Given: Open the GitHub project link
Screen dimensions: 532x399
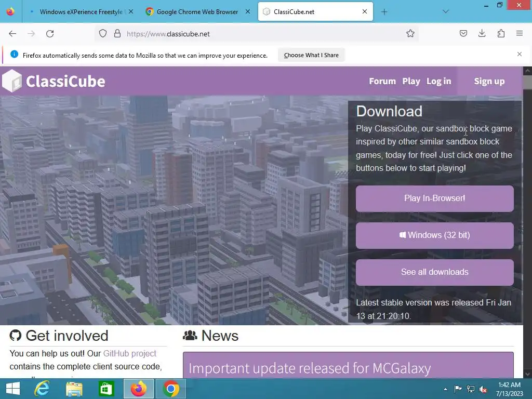Looking at the screenshot, I should [x=129, y=353].
